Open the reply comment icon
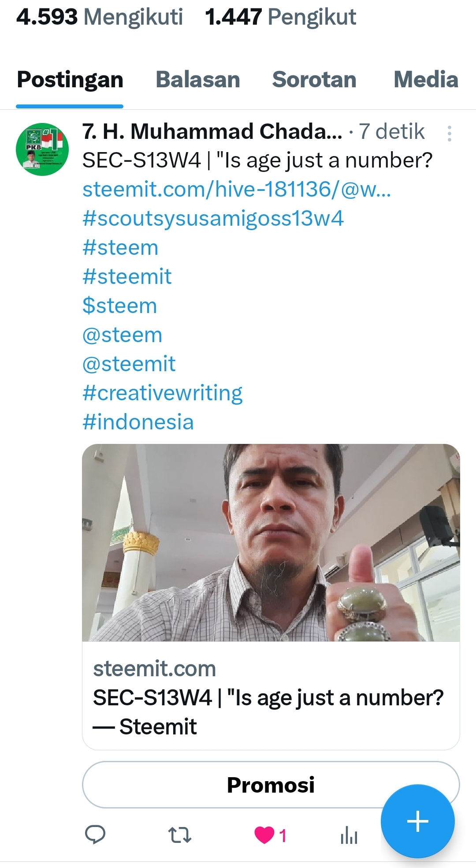This screenshot has width=476, height=868. [95, 834]
